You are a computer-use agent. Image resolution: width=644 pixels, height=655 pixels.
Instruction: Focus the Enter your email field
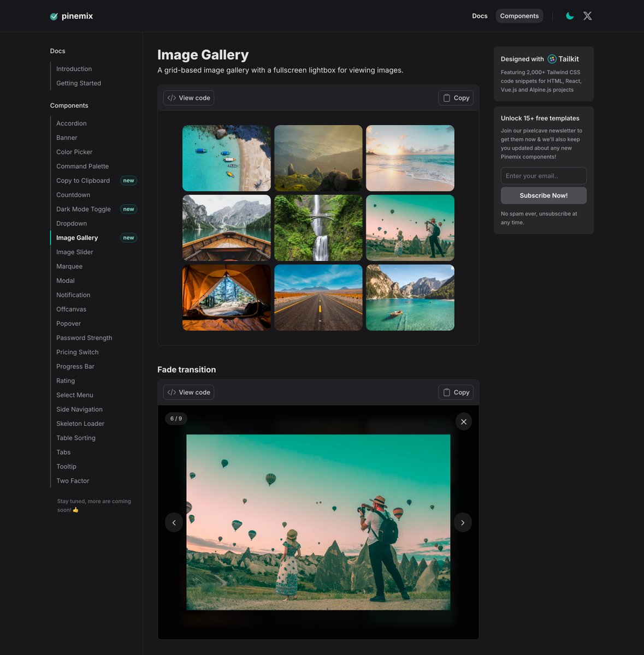(543, 176)
